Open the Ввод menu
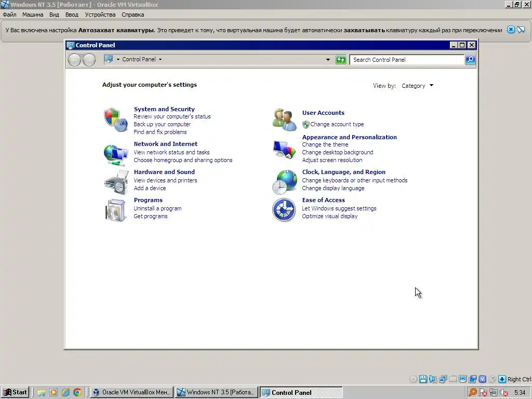Screen dimensions: 532x399 click(72, 15)
